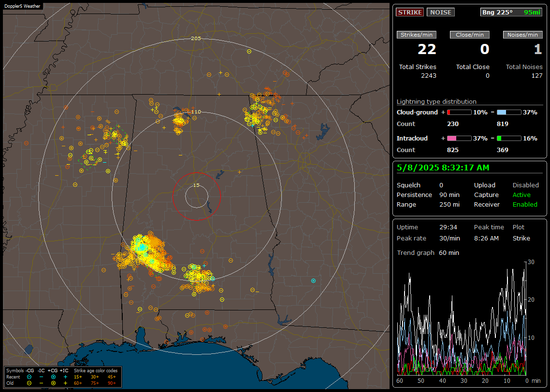Click the close per minute value 0

[484, 49]
